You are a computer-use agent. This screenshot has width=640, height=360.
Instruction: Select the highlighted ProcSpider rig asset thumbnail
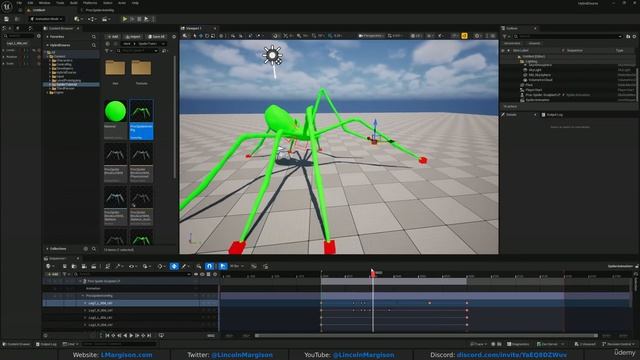(x=141, y=111)
